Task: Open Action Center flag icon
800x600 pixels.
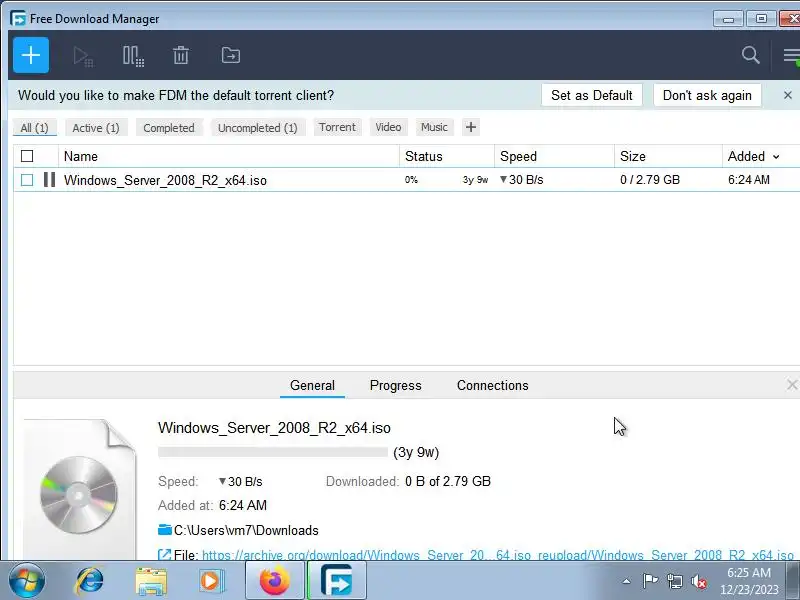Action: pyautogui.click(x=650, y=581)
